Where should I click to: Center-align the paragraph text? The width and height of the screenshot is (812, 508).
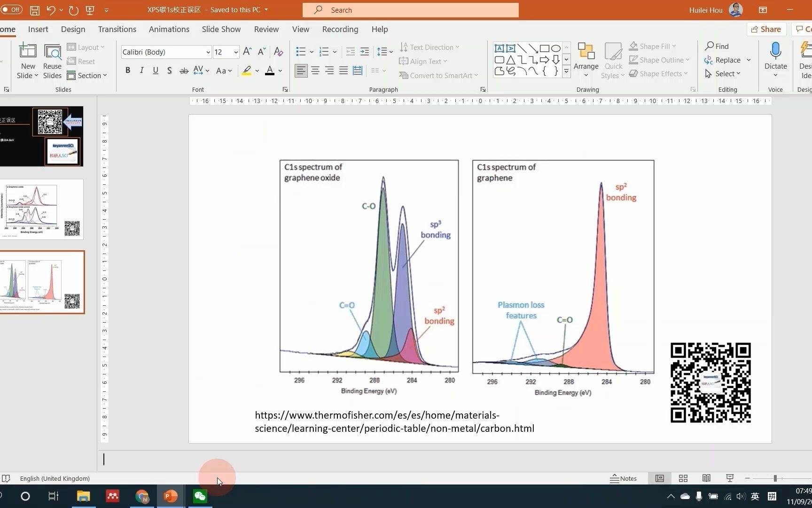(315, 71)
